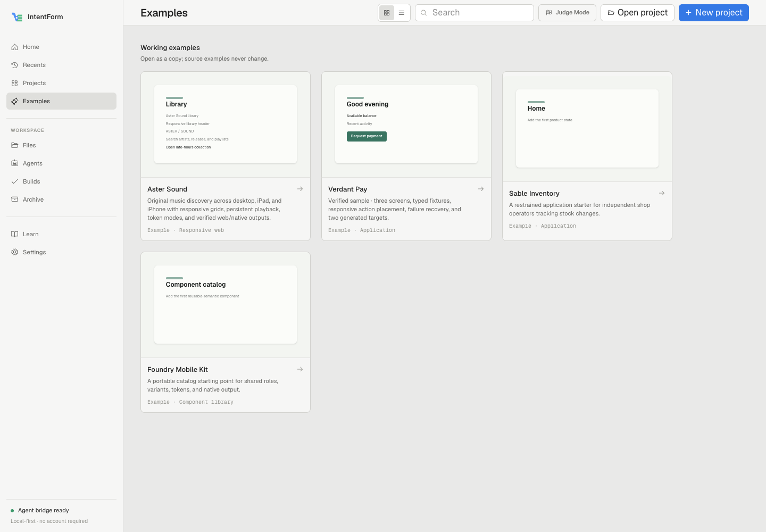The height and width of the screenshot is (532, 766).
Task: Click the Foundry Mobile Kit title
Action: click(x=178, y=369)
